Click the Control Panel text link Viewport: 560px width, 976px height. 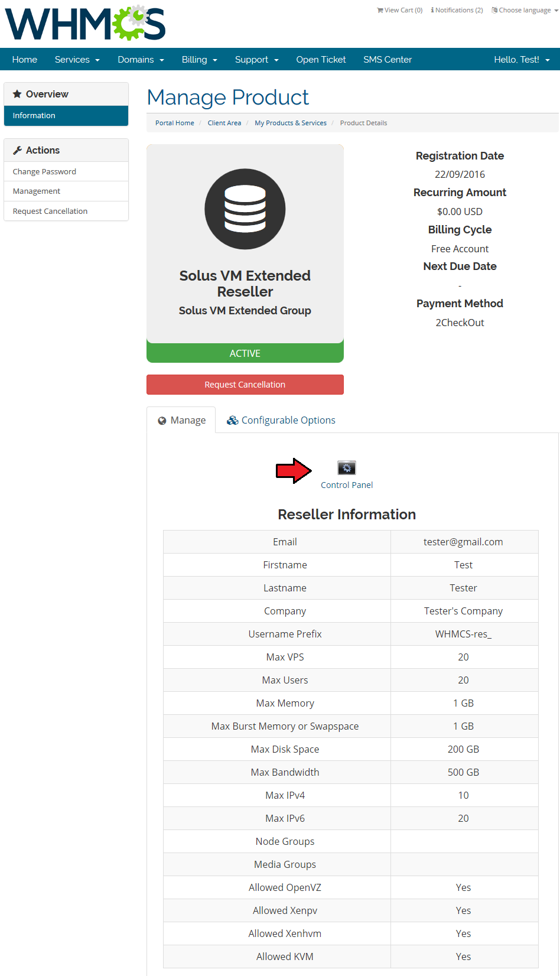pos(347,485)
